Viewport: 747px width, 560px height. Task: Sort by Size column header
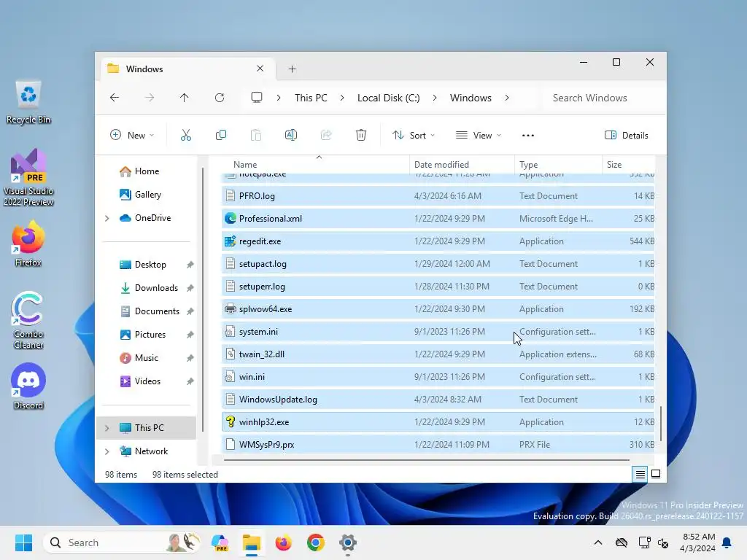coord(628,164)
